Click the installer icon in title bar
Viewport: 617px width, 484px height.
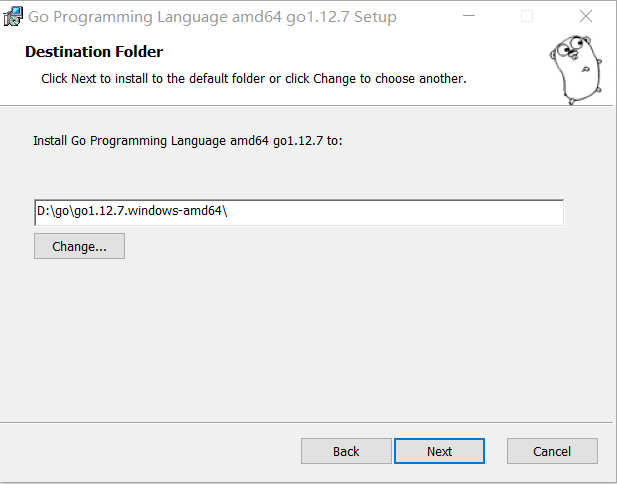[13, 17]
